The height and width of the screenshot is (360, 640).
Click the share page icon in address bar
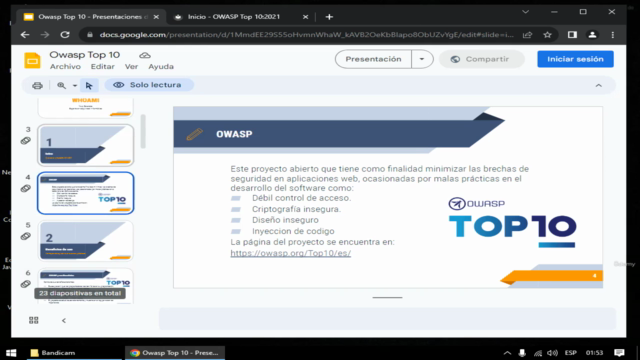527,35
